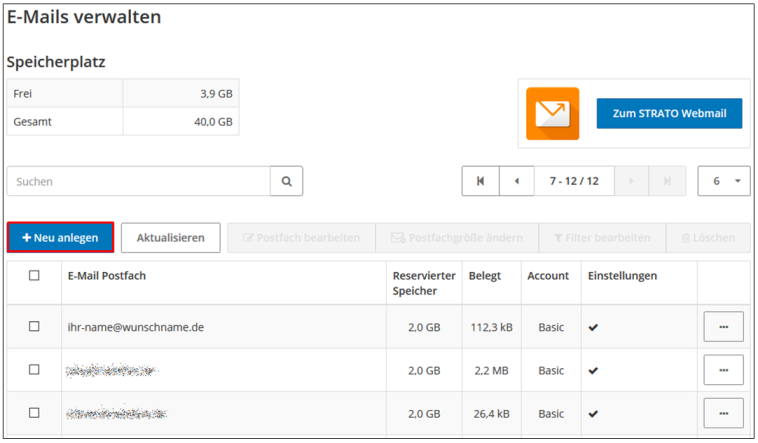This screenshot has width=758, height=443.
Task: Tick the checkbox of the third mailbox
Action: click(x=34, y=413)
